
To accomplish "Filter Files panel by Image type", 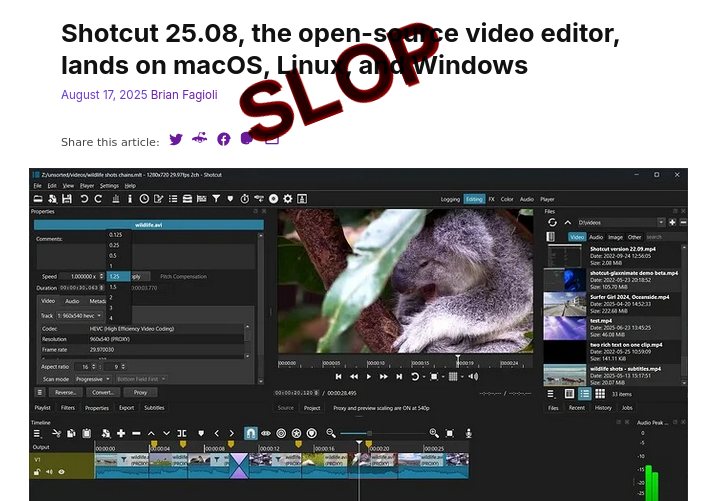I will click(615, 237).
